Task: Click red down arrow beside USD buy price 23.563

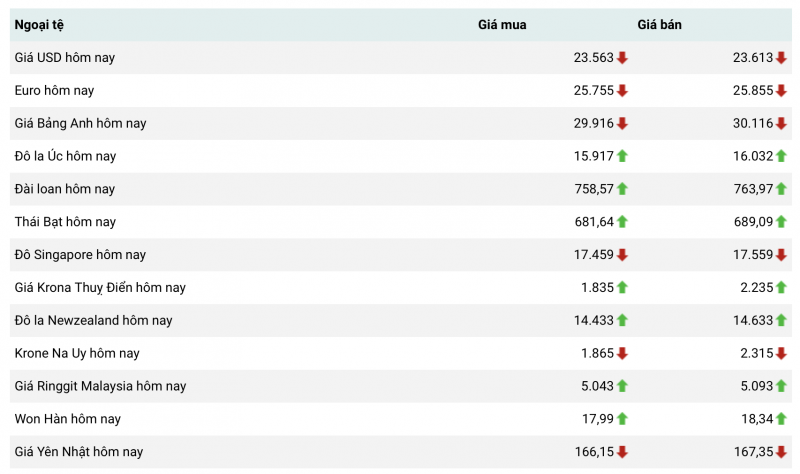Action: click(x=622, y=58)
